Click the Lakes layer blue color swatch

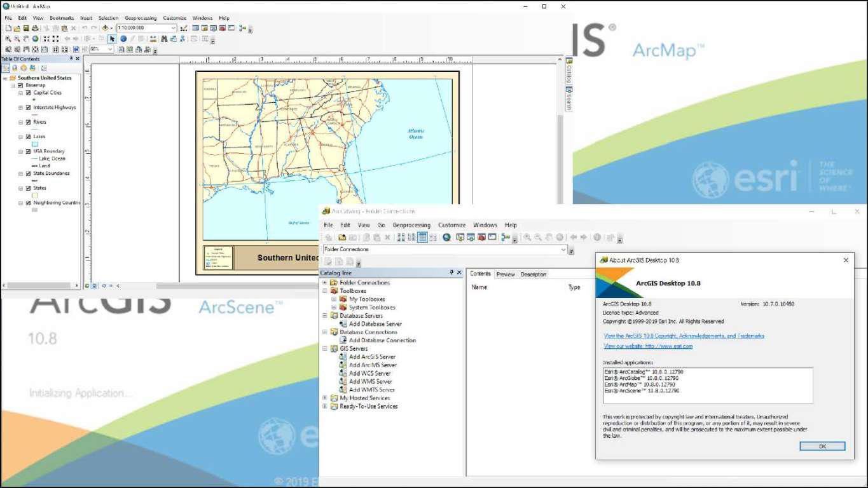tap(35, 144)
